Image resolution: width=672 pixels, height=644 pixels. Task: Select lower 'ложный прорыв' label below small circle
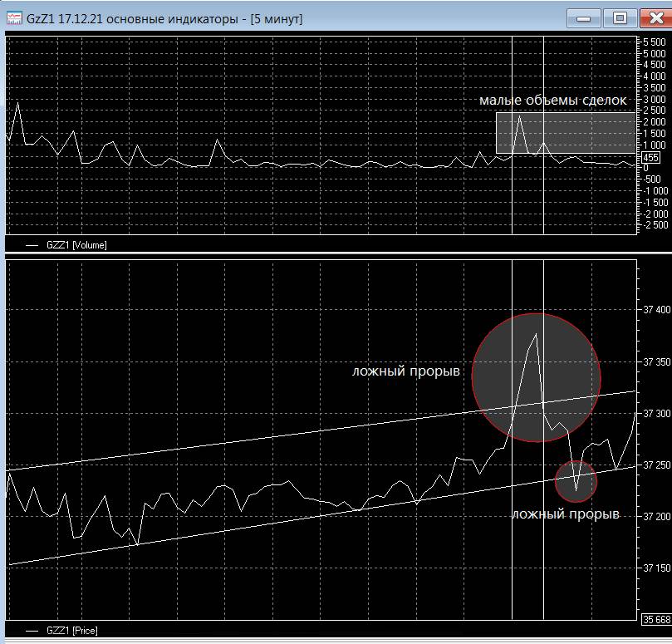(x=566, y=514)
